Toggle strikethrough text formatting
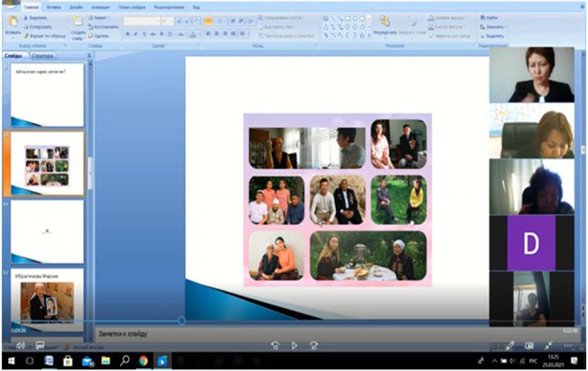588x371 pixels. click(x=153, y=34)
